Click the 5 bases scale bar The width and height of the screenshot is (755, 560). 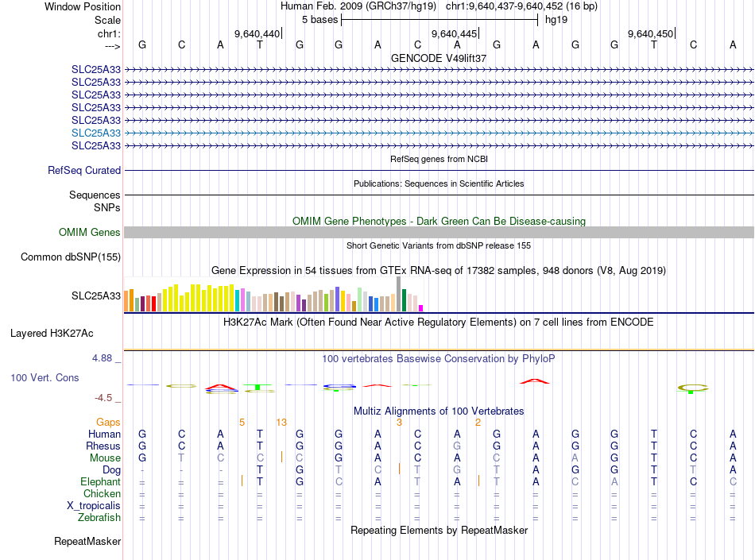pyautogui.click(x=439, y=20)
